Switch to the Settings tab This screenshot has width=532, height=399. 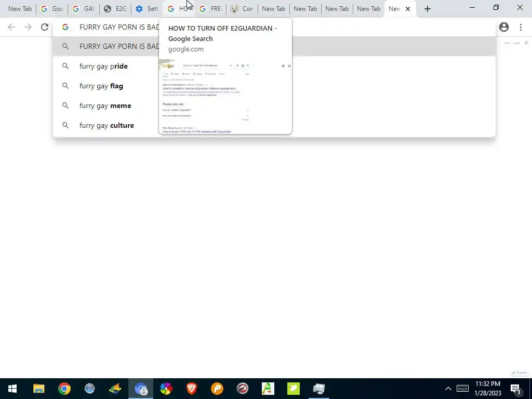coord(147,9)
